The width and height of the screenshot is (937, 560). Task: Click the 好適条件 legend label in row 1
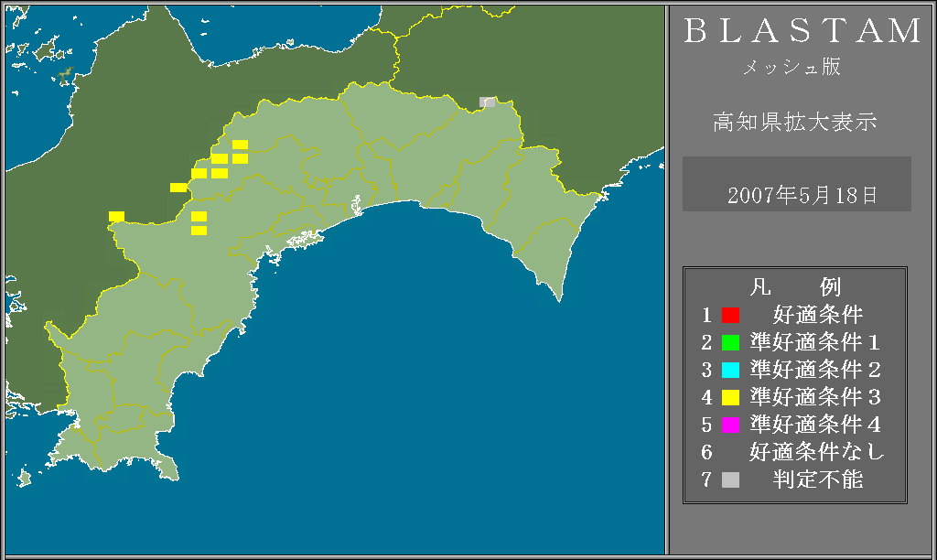tap(818, 315)
